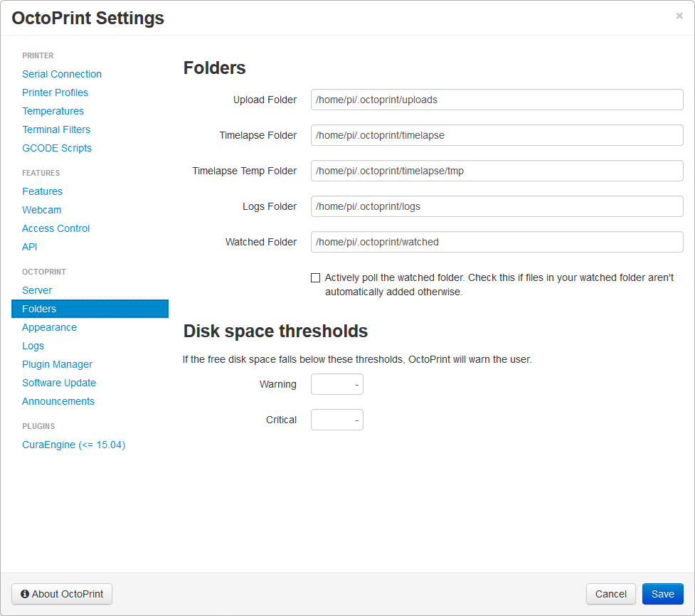Select the highlighted Folders item
This screenshot has width=695, height=616.
click(x=90, y=309)
